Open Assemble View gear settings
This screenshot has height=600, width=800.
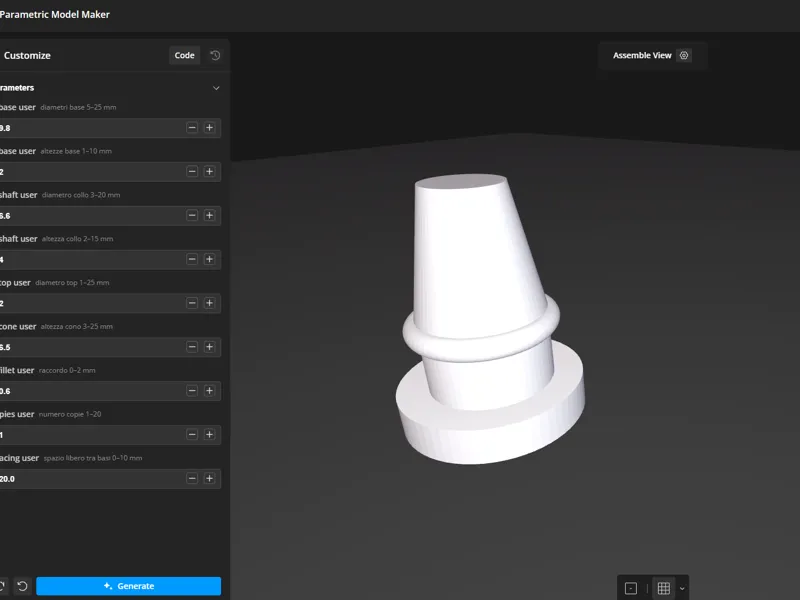point(684,55)
